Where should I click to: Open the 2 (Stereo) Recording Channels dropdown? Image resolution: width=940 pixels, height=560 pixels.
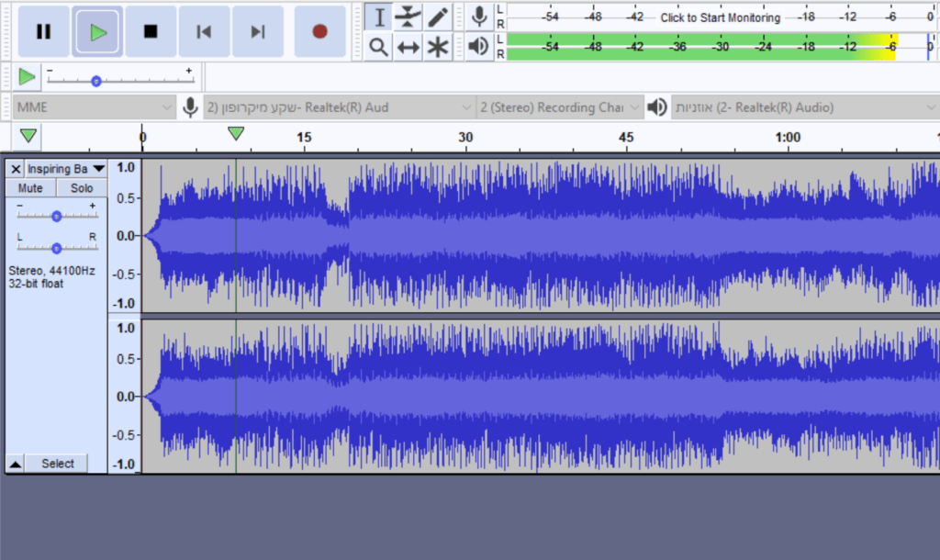[x=560, y=107]
